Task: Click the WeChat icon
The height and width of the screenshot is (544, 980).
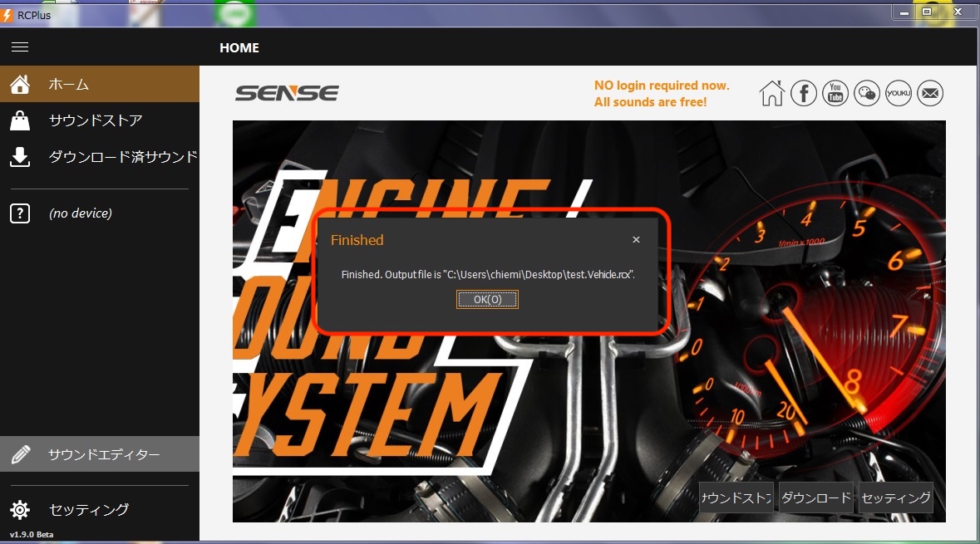Action: pos(867,94)
